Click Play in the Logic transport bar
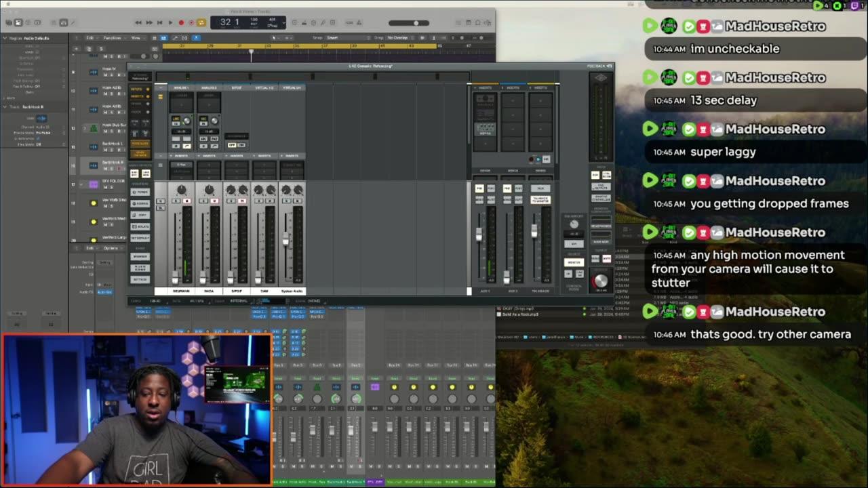Image resolution: width=868 pixels, height=488 pixels. coord(170,22)
